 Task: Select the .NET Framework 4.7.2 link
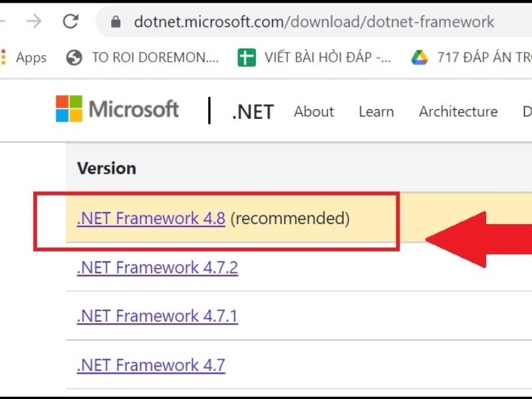click(x=158, y=267)
